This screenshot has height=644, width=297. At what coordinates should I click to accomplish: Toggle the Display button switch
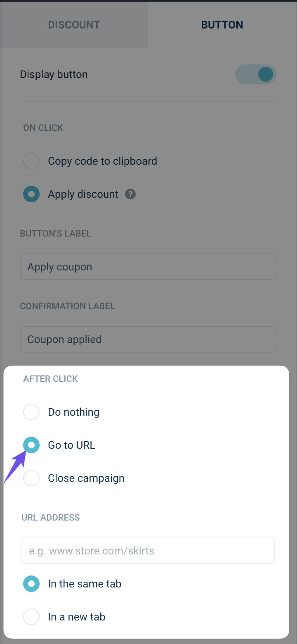[x=256, y=75]
